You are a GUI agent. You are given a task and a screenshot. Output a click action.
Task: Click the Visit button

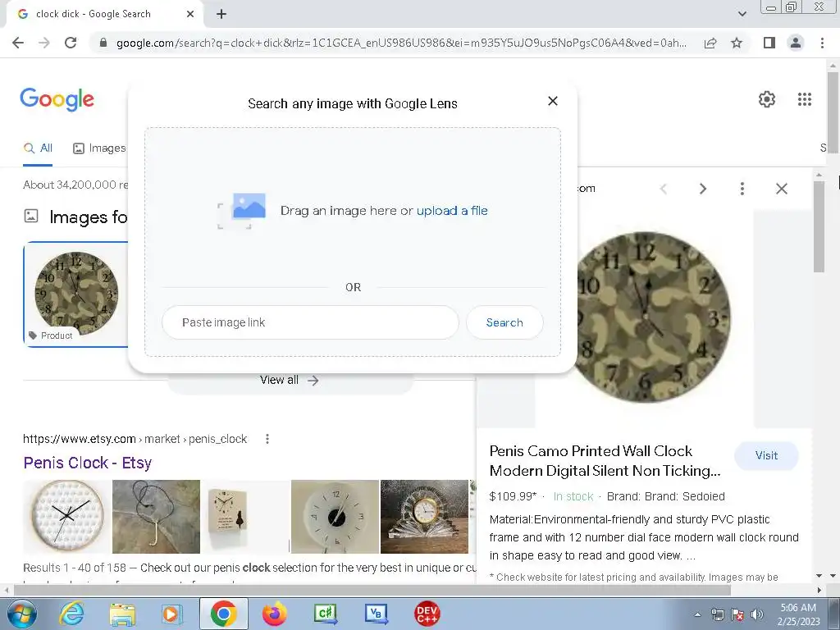coord(766,455)
